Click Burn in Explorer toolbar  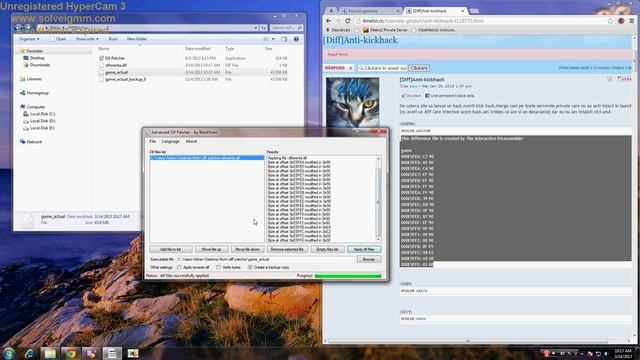click(x=113, y=39)
